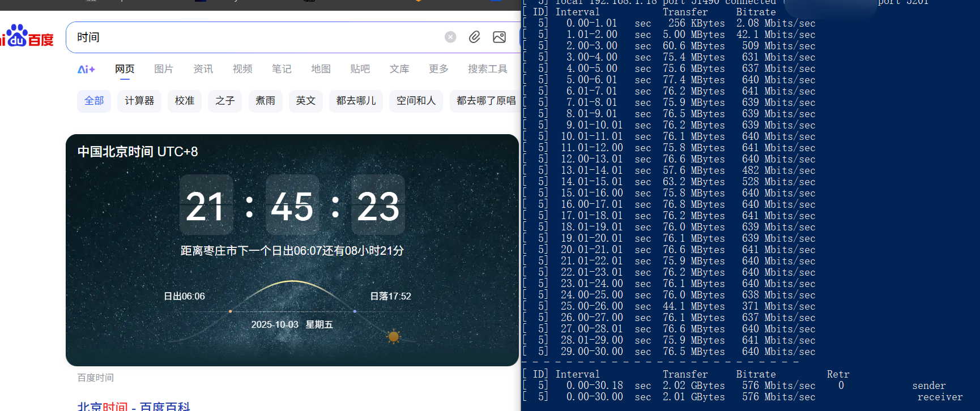Select the 煮雨 suggestion chip
Viewport: 980px width, 411px height.
click(265, 101)
